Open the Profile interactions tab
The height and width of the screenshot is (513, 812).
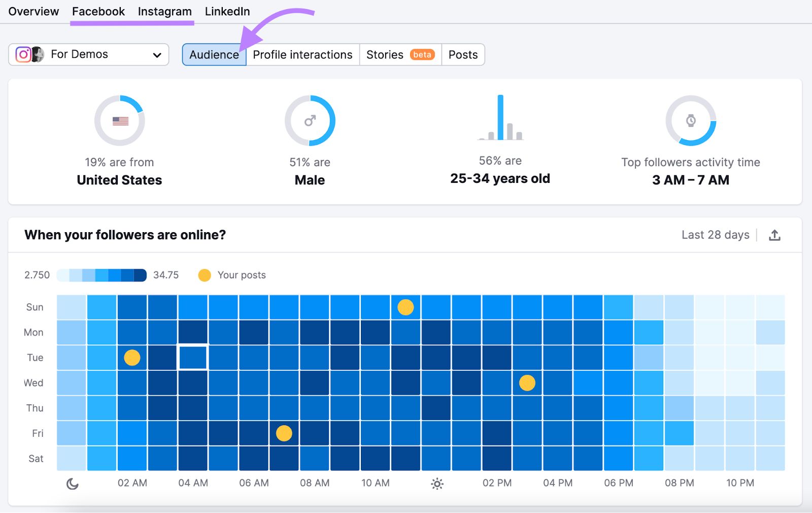(302, 54)
